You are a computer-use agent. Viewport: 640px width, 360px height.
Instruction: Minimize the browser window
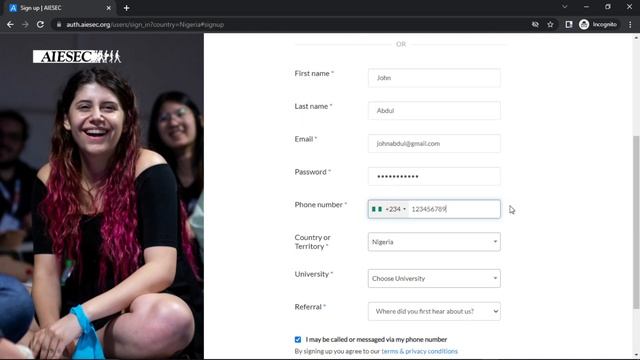586,7
